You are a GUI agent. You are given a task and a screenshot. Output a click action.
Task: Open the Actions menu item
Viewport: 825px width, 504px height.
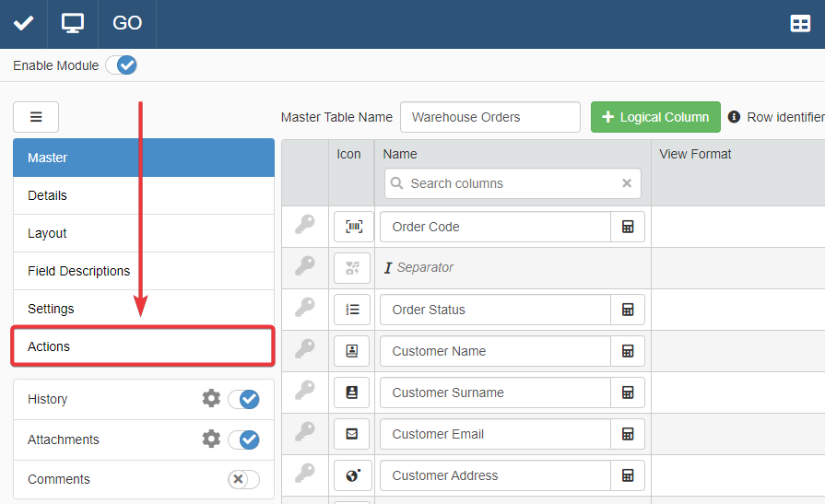(x=143, y=346)
